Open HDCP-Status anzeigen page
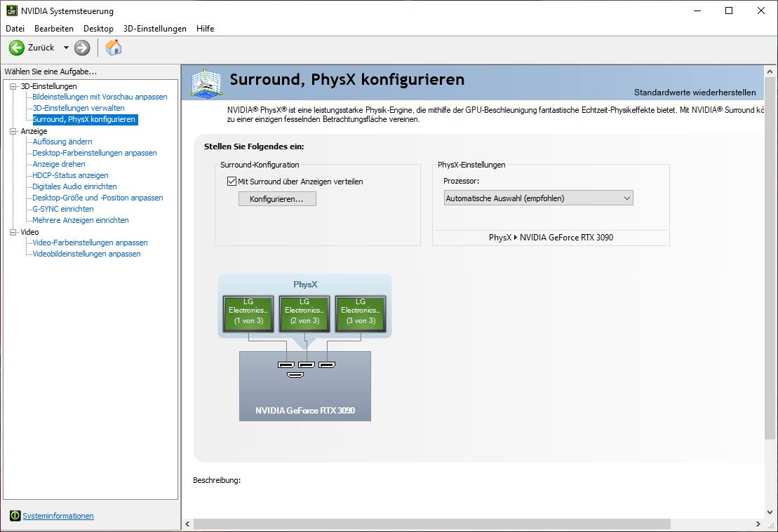The width and height of the screenshot is (778, 532). (x=70, y=175)
